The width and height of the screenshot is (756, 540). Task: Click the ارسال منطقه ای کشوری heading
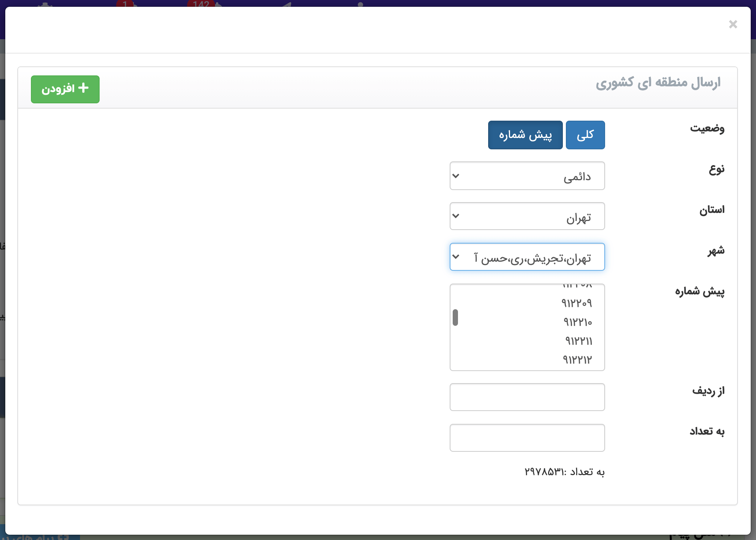click(658, 83)
